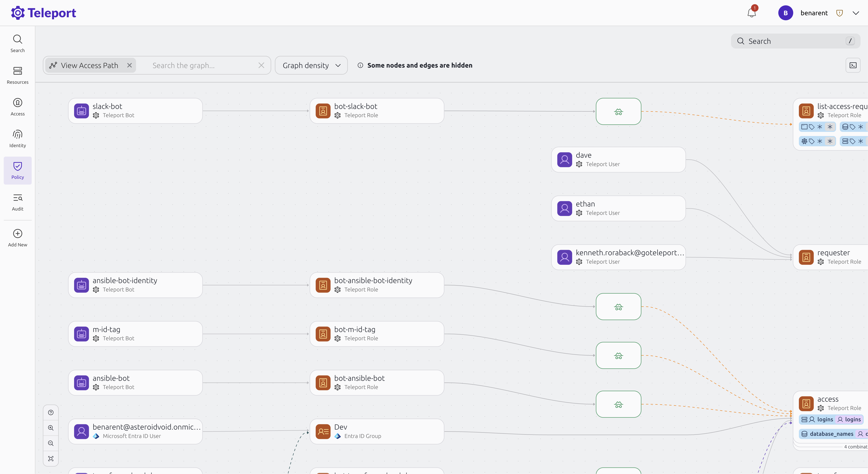The height and width of the screenshot is (474, 868).
Task: Select the kenneth.roraback user node
Action: click(x=618, y=257)
